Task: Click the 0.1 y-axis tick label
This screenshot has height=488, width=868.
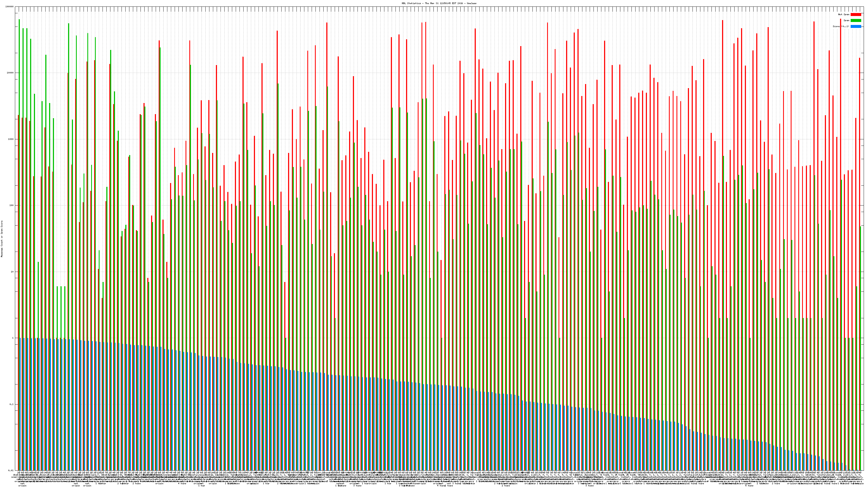Action: click(x=11, y=404)
